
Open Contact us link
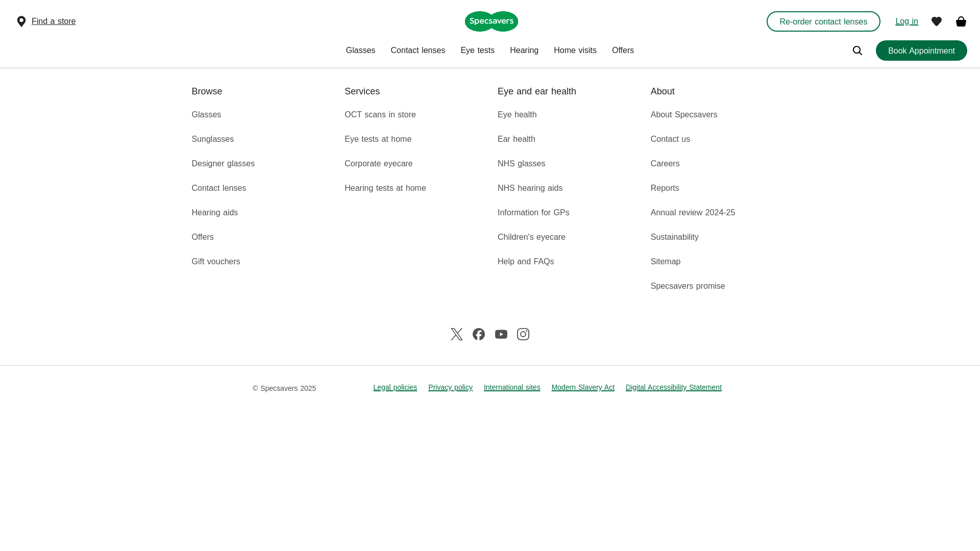click(x=670, y=139)
